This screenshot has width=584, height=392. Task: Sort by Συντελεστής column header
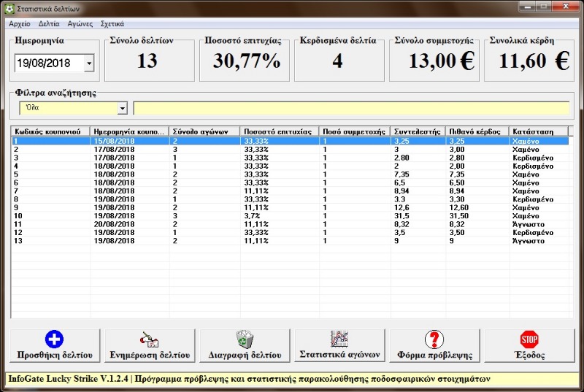[x=418, y=131]
